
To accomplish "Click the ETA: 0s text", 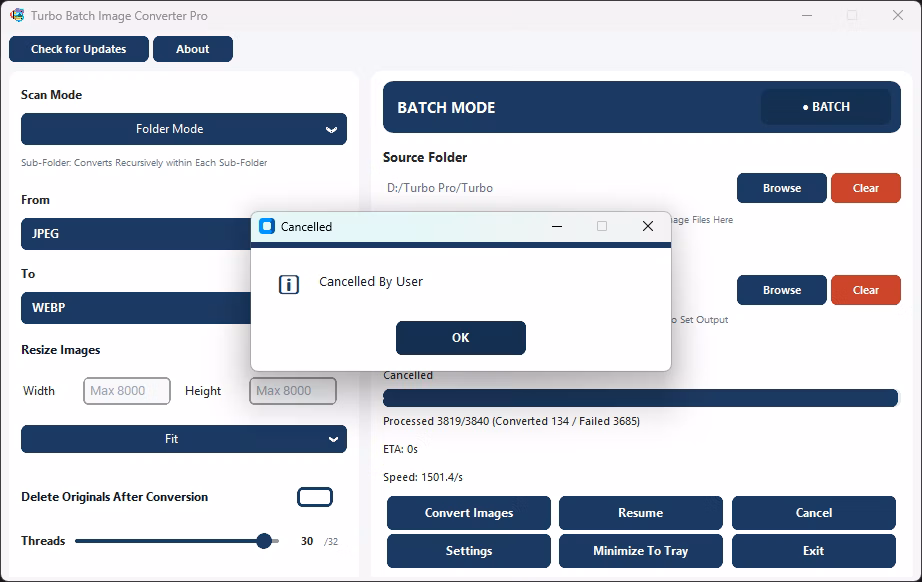I will coord(400,449).
